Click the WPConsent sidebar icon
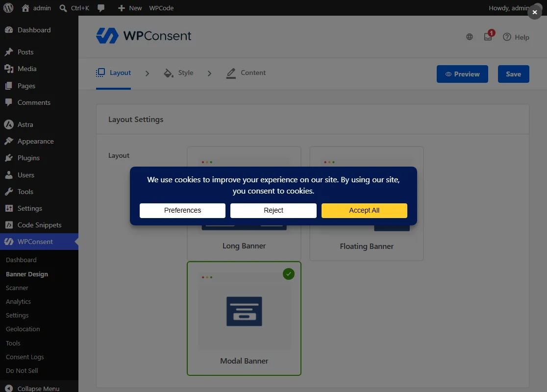This screenshot has width=547, height=392. [9, 242]
